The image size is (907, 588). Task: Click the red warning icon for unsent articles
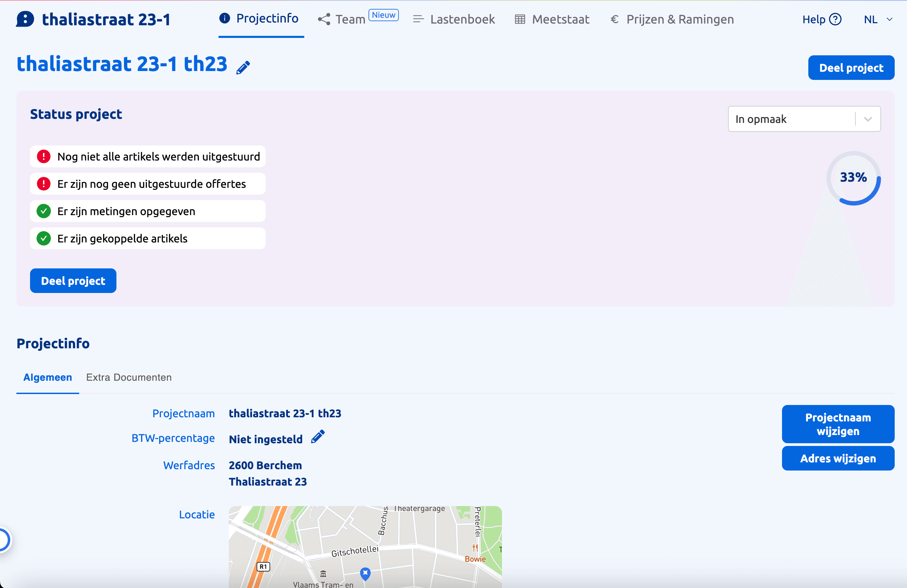(44, 156)
